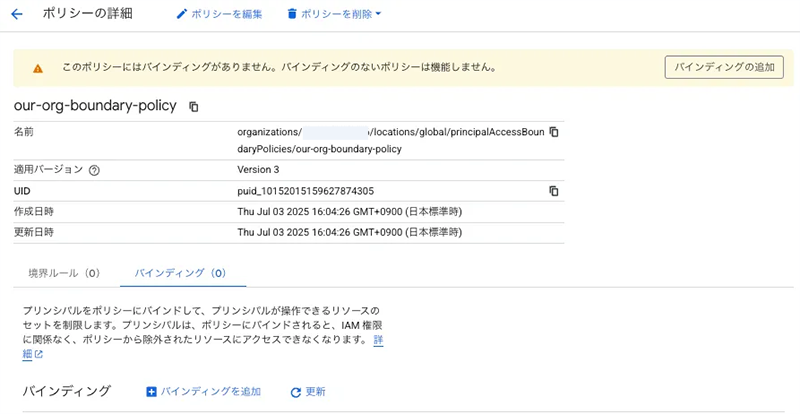Open the 詳細 link in the description

pos(378,341)
